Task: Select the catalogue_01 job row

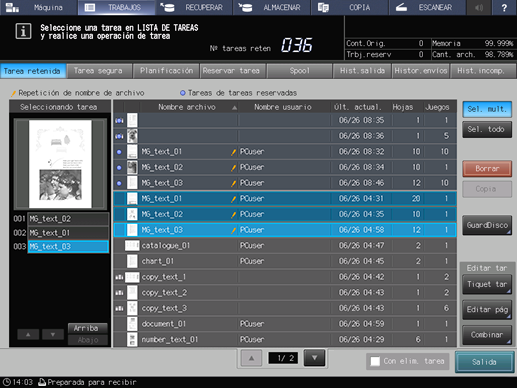Action: click(x=285, y=246)
